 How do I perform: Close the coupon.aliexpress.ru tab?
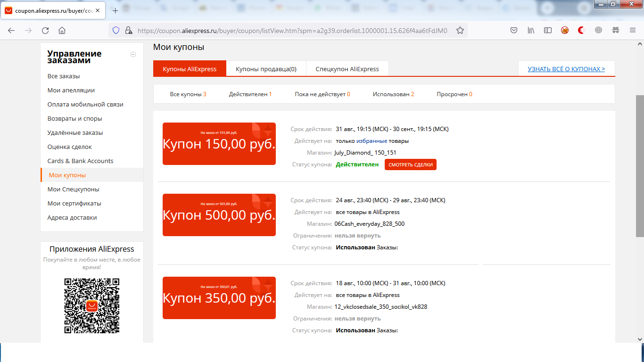(x=98, y=10)
